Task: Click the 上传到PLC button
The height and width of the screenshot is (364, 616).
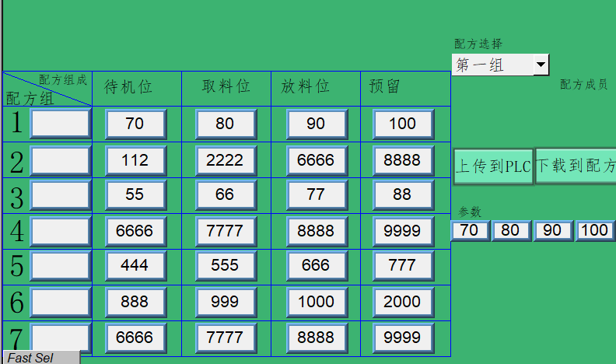Action: (x=493, y=166)
